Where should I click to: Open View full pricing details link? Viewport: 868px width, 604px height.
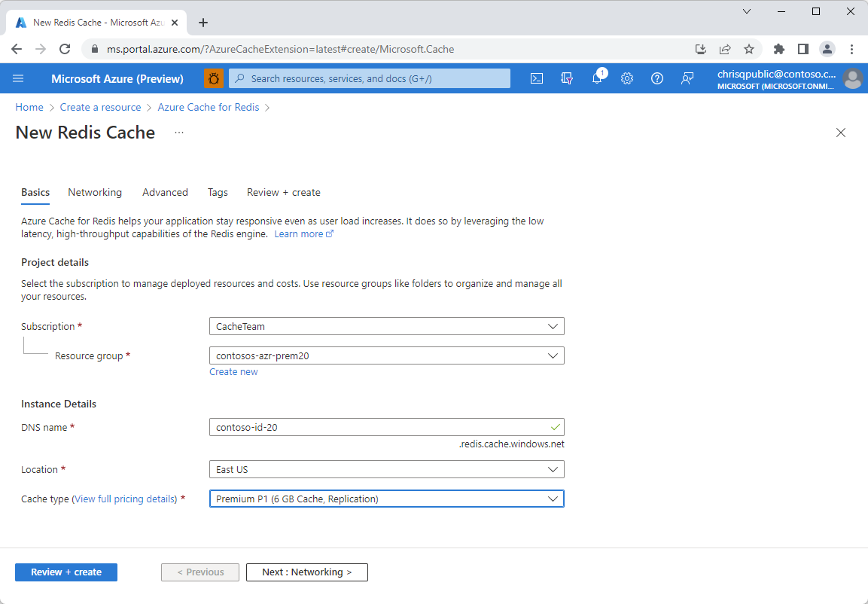click(x=124, y=499)
